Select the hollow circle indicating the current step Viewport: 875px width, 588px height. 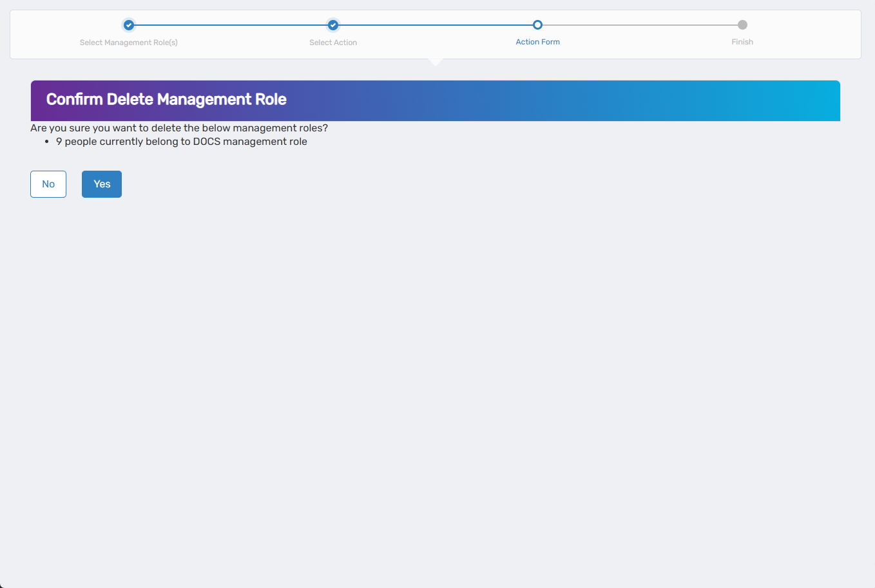coord(538,25)
